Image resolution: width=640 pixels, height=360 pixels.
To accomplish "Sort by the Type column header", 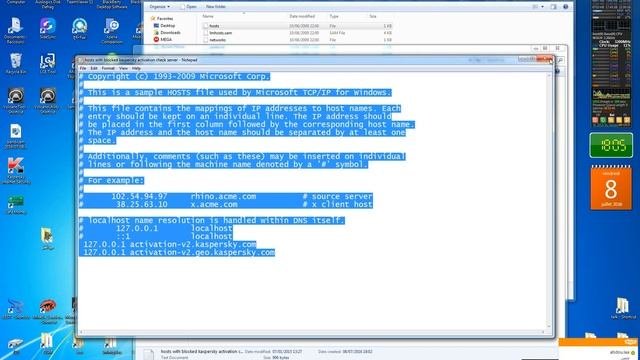I will click(x=334, y=16).
